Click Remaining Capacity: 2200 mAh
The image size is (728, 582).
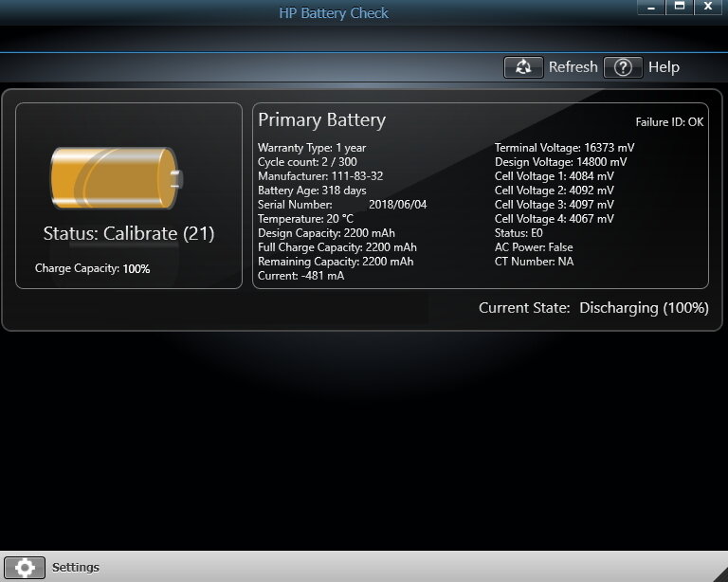[x=336, y=262]
